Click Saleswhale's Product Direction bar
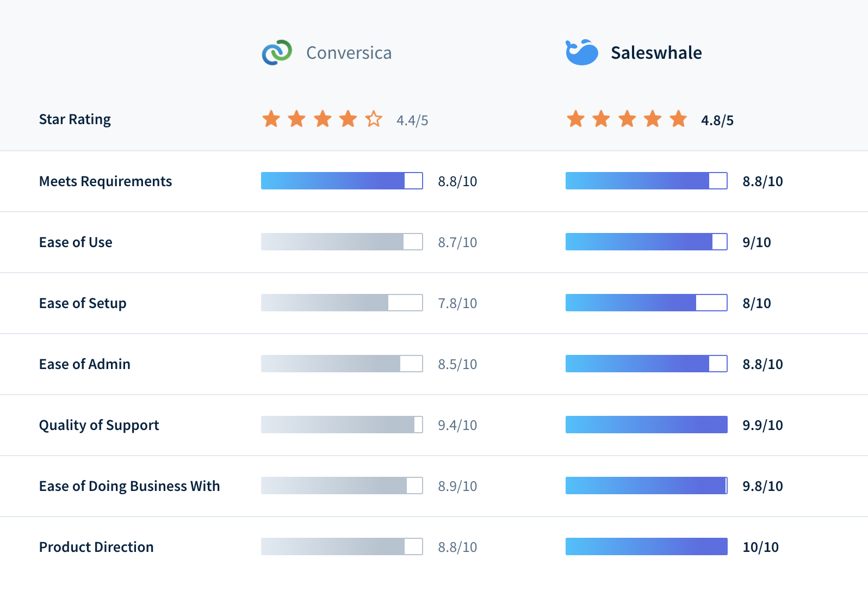The image size is (868, 602). 647,546
